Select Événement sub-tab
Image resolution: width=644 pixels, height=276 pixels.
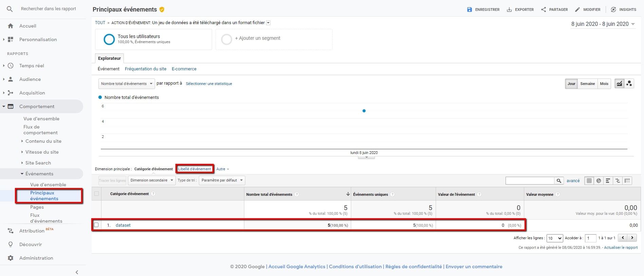click(109, 69)
